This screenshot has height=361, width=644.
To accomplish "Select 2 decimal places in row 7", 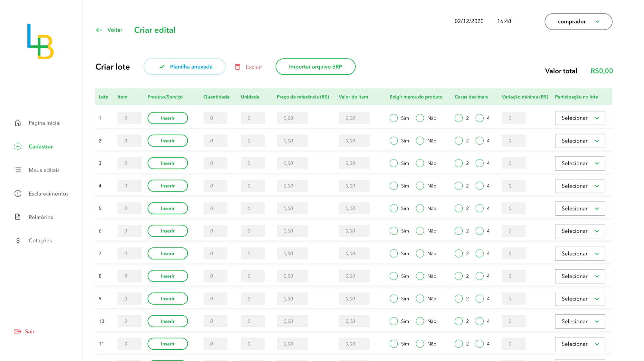I will [459, 253].
